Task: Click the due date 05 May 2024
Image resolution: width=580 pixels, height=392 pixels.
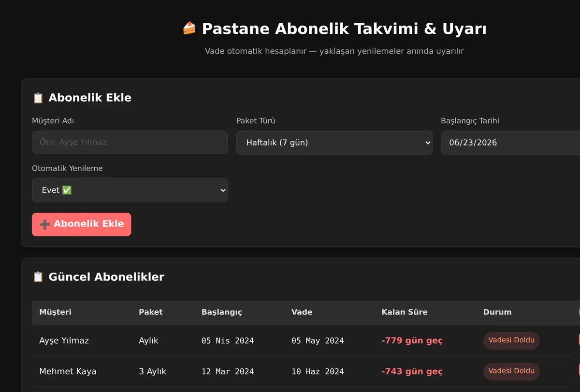Action: [318, 341]
